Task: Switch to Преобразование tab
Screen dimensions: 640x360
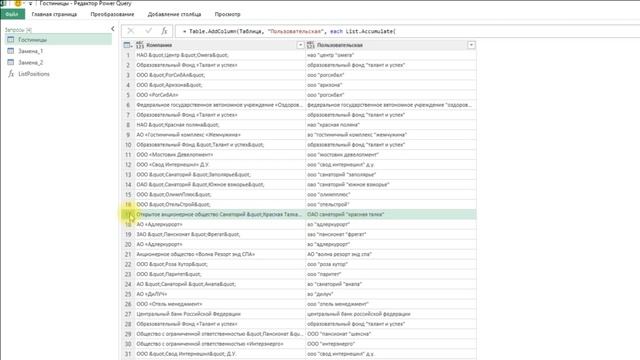Action: (x=112, y=14)
